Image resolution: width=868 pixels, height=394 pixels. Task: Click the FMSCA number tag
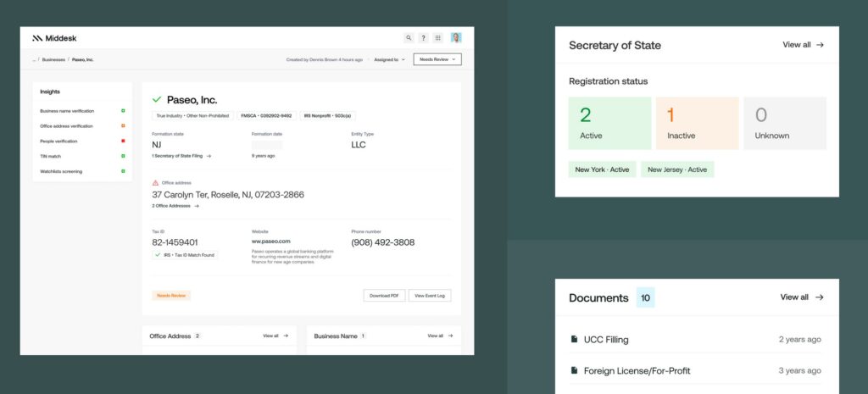266,115
